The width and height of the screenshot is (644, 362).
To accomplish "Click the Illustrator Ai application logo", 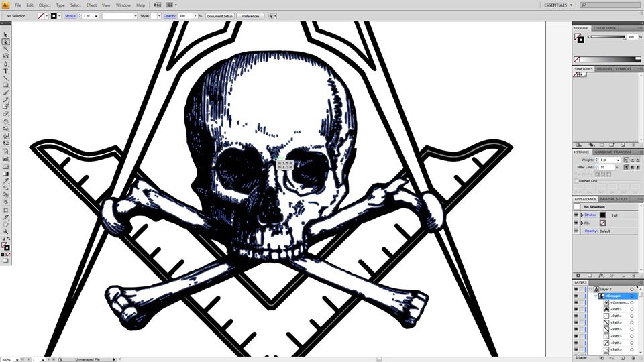I will (x=5, y=5).
